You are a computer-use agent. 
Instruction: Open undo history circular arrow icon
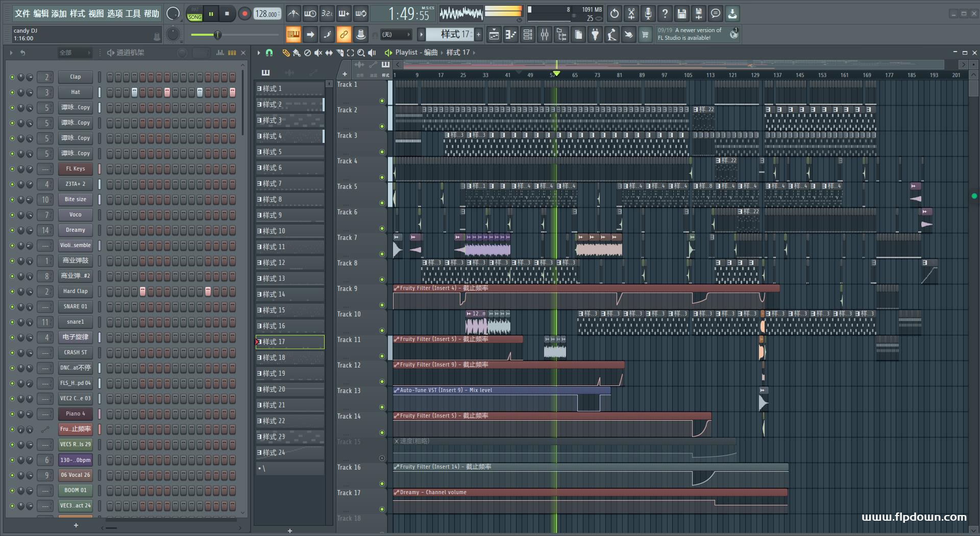coord(615,14)
